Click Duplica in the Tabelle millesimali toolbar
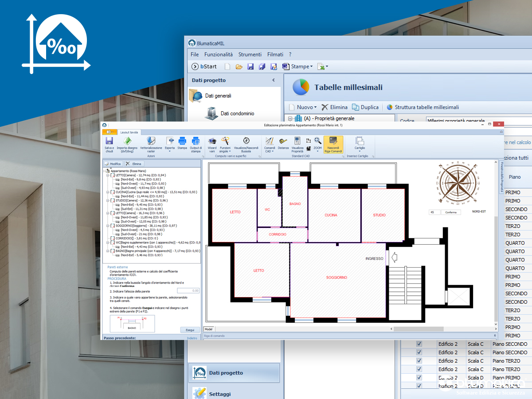 click(365, 107)
